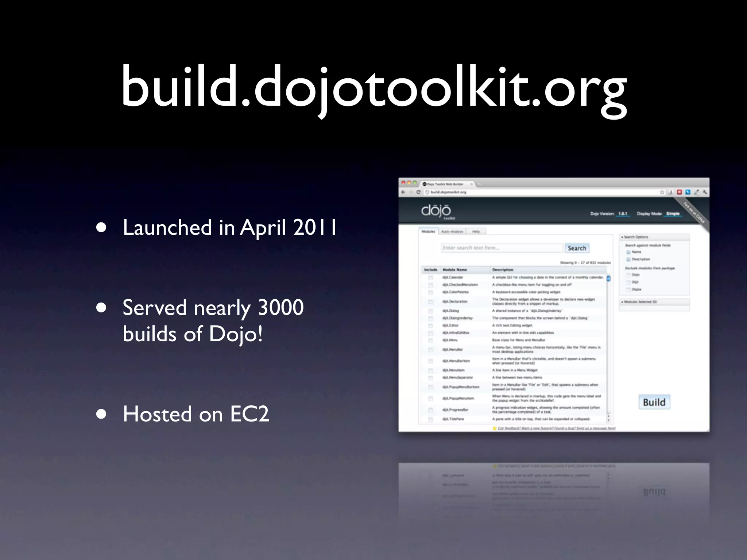The image size is (747, 560).
Task: Reload the page with the refresh icon
Action: coord(418,192)
